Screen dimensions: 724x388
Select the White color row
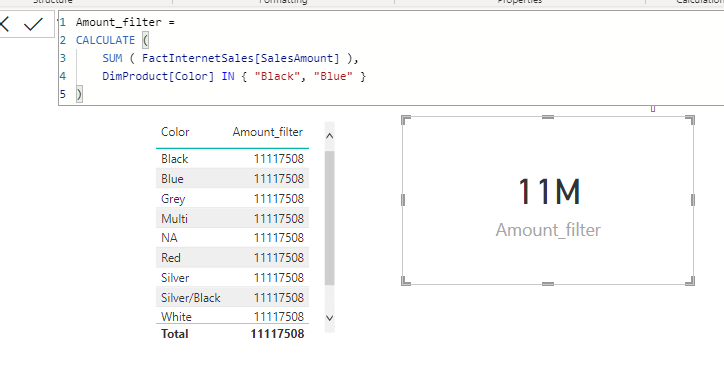coord(232,316)
